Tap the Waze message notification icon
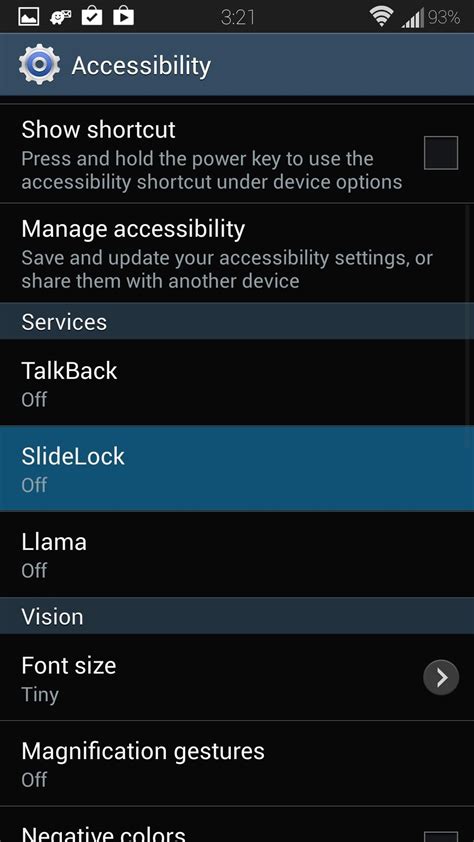Image resolution: width=474 pixels, height=842 pixels. [x=61, y=17]
